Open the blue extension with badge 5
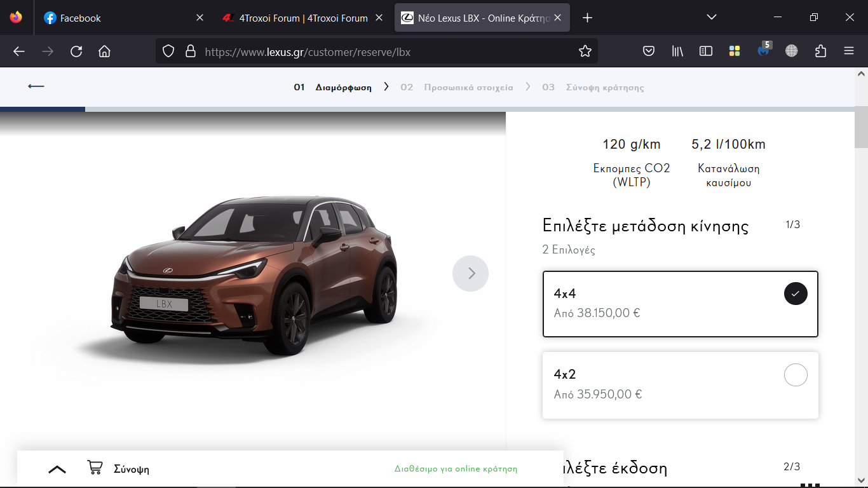 click(x=764, y=50)
